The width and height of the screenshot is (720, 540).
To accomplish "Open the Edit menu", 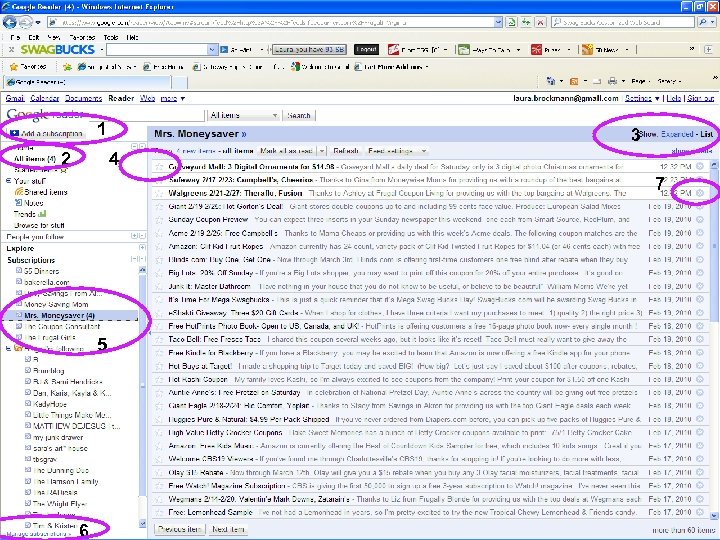I will pyautogui.click(x=34, y=37).
